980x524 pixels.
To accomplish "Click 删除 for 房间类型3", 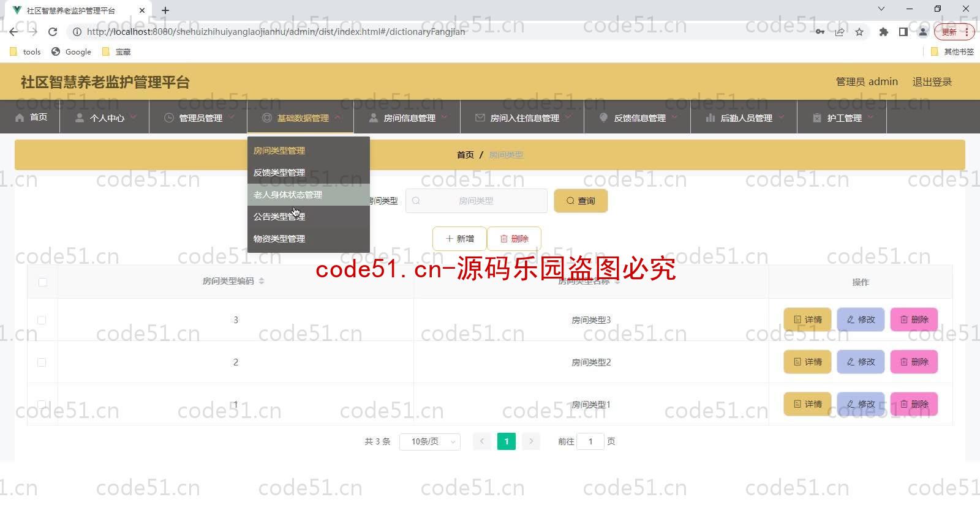I will [x=914, y=320].
